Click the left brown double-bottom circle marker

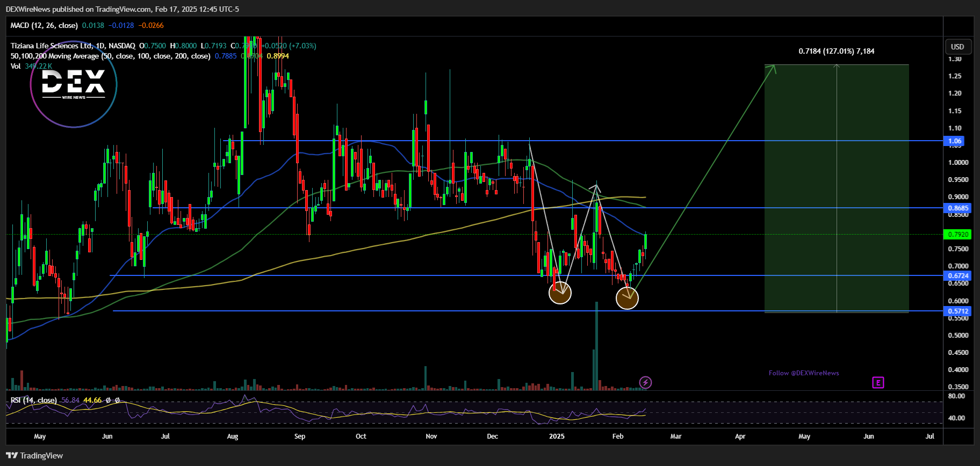click(x=560, y=293)
